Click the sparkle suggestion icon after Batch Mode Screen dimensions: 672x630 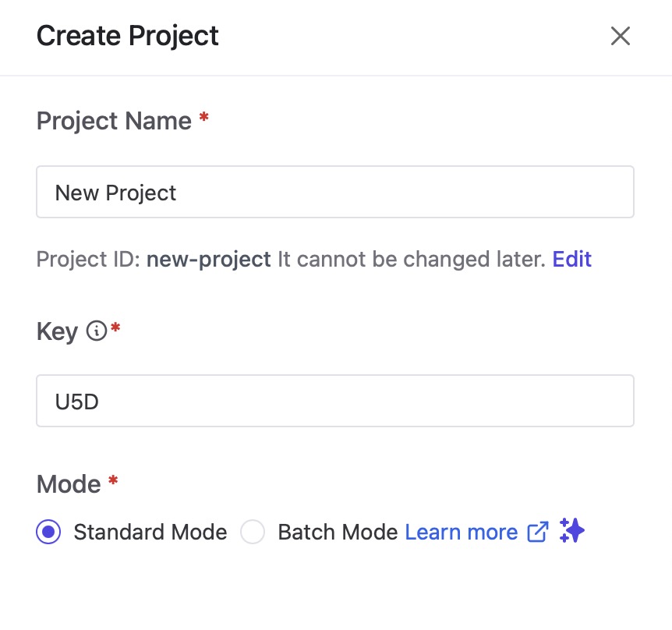571,531
